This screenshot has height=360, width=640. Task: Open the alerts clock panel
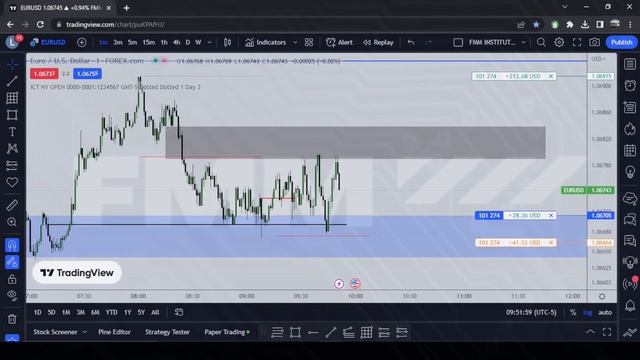[630, 85]
